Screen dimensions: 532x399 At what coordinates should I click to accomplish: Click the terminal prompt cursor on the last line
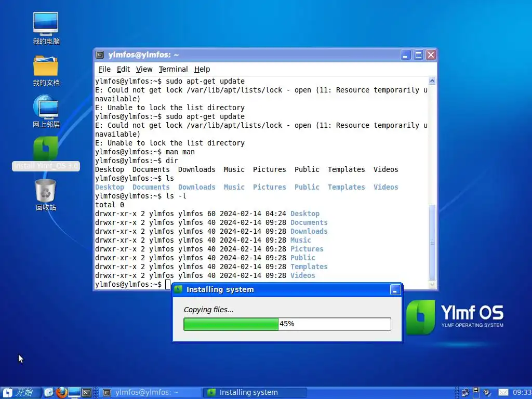coord(168,284)
